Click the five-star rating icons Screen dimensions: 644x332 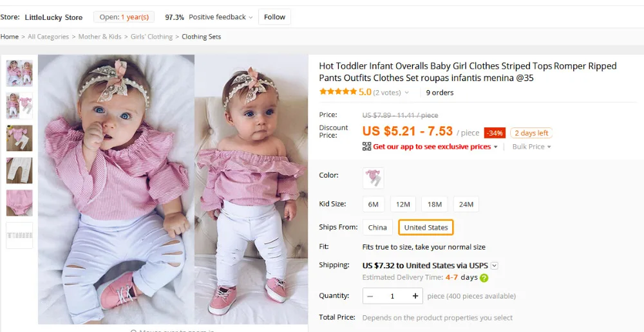pyautogui.click(x=338, y=92)
